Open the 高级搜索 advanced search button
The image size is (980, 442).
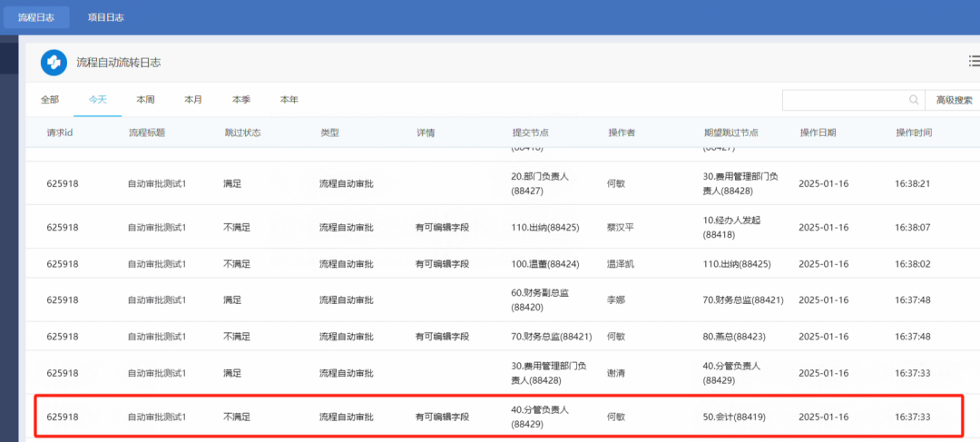click(953, 100)
